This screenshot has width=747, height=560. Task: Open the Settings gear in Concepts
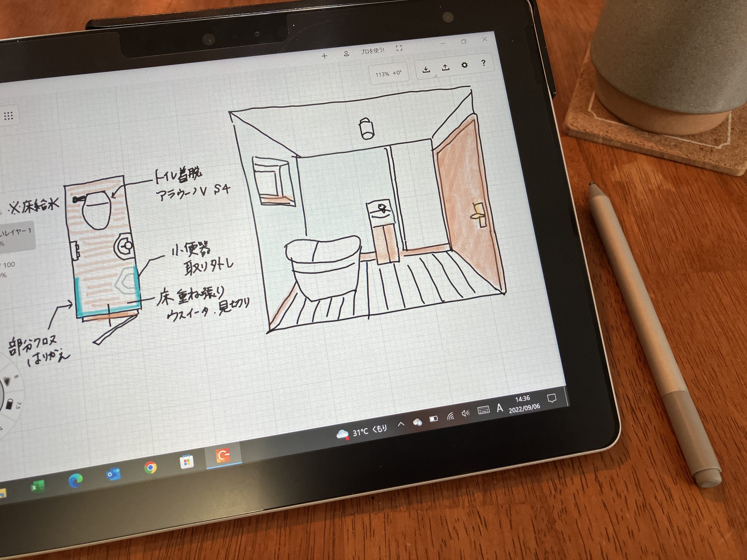tap(464, 65)
